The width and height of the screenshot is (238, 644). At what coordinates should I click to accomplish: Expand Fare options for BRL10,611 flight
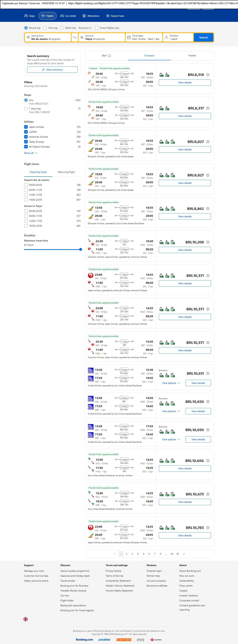coord(171,383)
